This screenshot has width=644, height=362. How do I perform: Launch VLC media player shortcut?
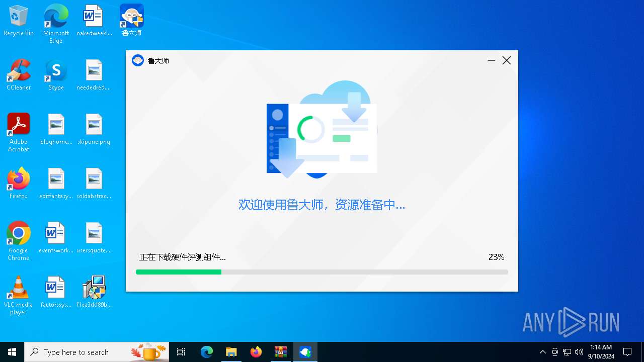pos(19,295)
